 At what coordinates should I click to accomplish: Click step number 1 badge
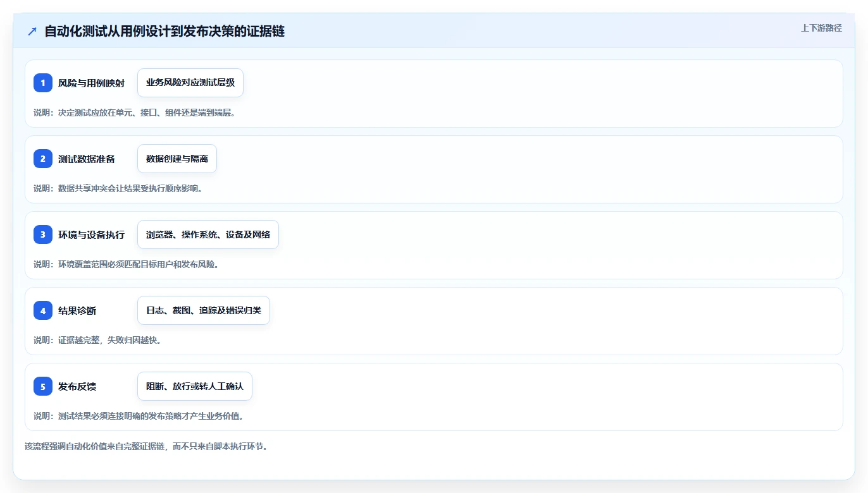(x=43, y=83)
